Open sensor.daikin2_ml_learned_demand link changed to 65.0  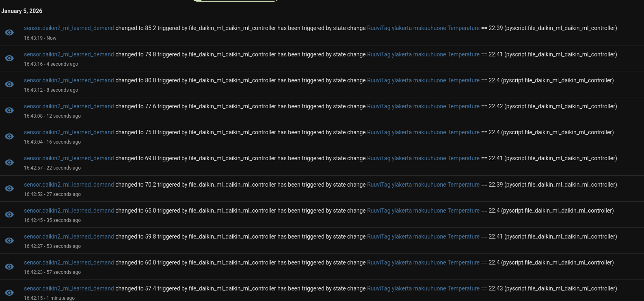point(69,211)
